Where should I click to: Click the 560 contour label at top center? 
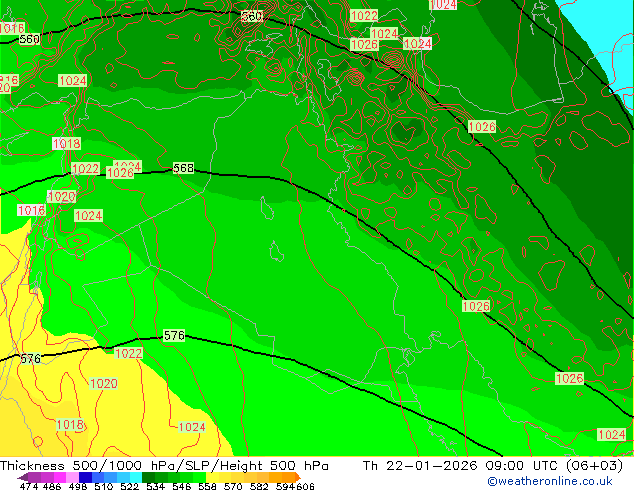tap(252, 17)
